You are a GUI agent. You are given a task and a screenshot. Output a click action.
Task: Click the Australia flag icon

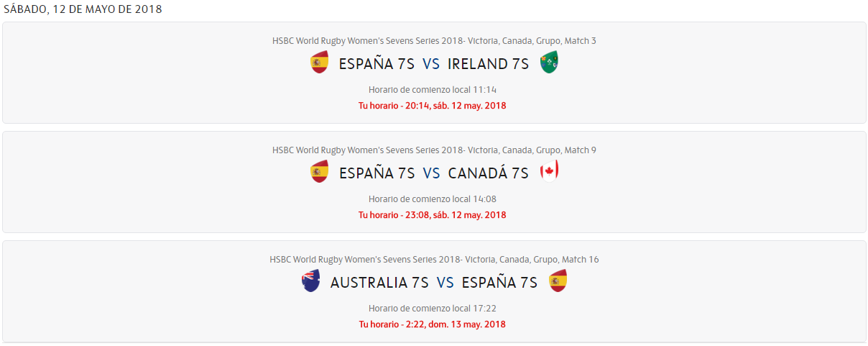coord(310,281)
